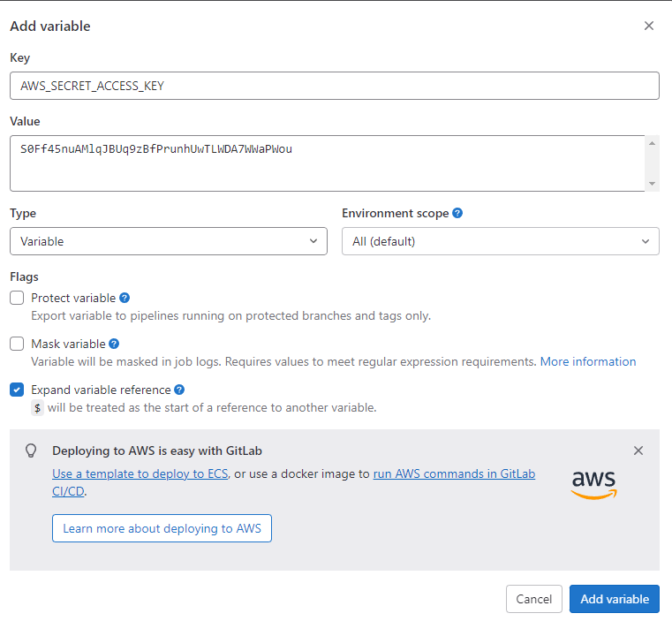Image resolution: width=672 pixels, height=621 pixels.
Task: Close the Add variable dialog
Action: pyautogui.click(x=649, y=26)
